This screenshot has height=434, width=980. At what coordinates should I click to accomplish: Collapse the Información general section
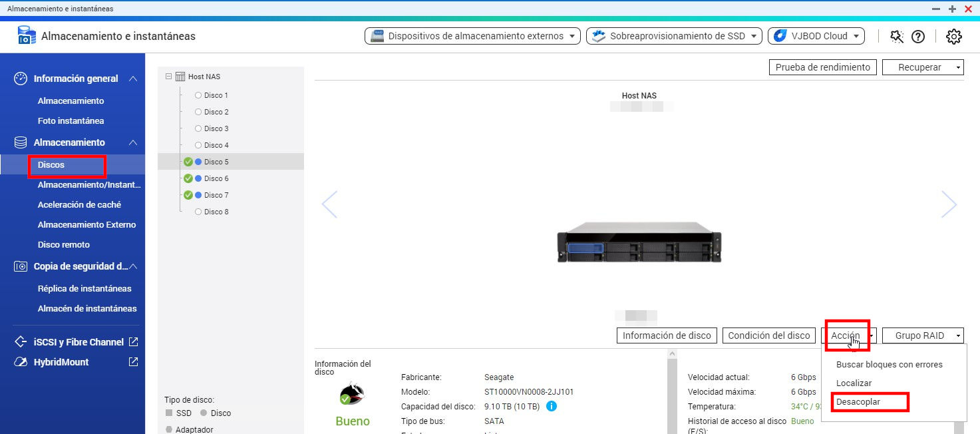[133, 79]
